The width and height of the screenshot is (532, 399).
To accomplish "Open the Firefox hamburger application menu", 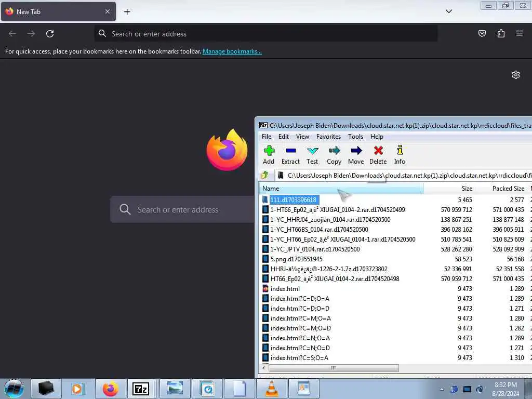I will pos(520,33).
